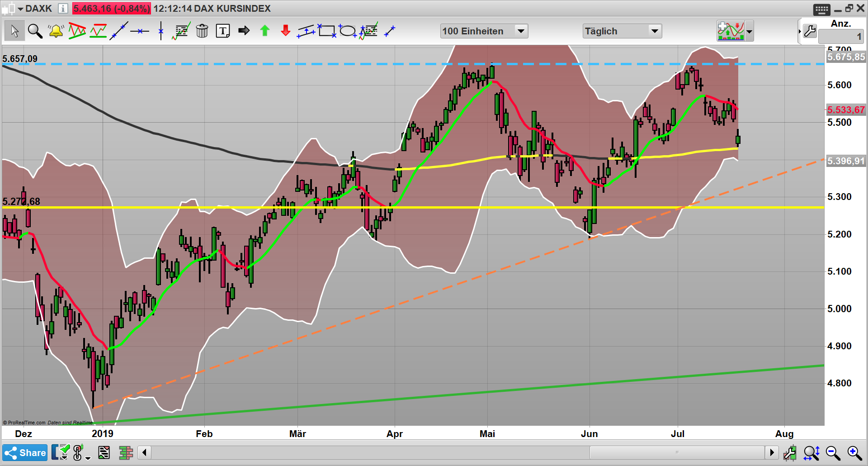
Task: Click the DAX KURSINDEX title text
Action: click(232, 9)
